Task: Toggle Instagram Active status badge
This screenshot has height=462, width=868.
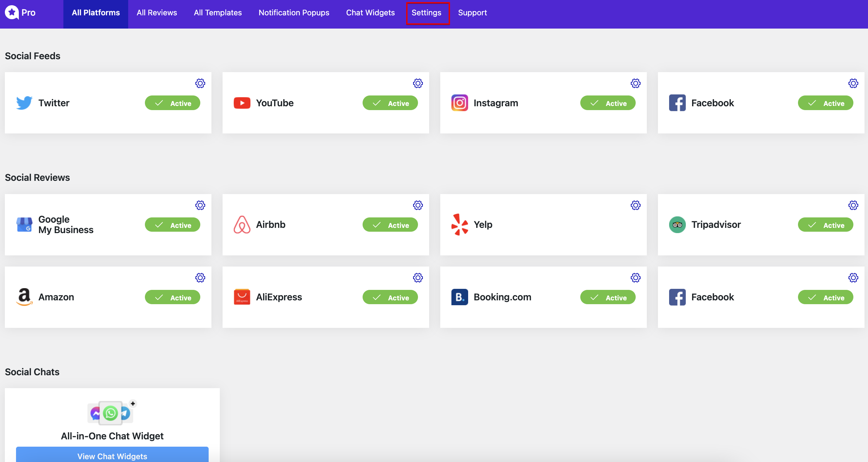Action: point(608,103)
